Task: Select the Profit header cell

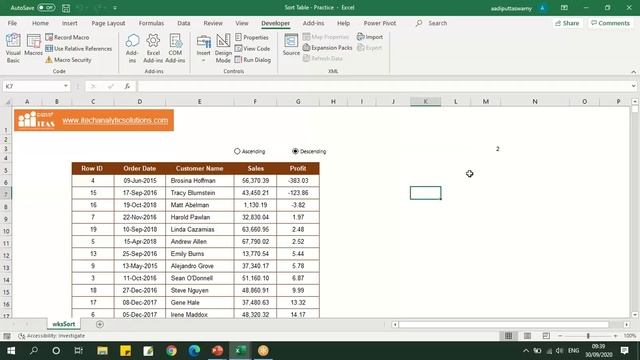Action: 298,169
